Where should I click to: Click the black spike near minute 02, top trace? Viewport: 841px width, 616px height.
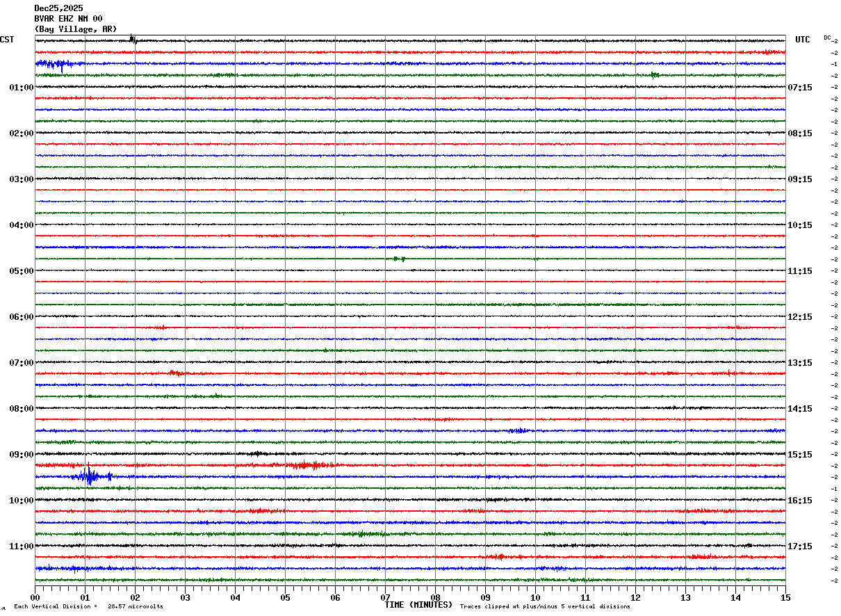tap(133, 40)
